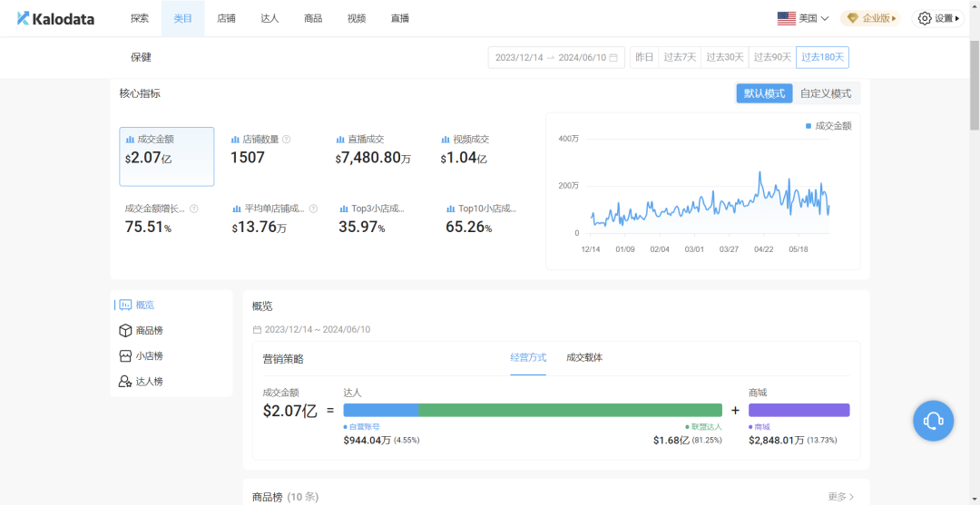Select the 直播成交 metric card
This screenshot has width=980, height=505.
click(x=373, y=150)
